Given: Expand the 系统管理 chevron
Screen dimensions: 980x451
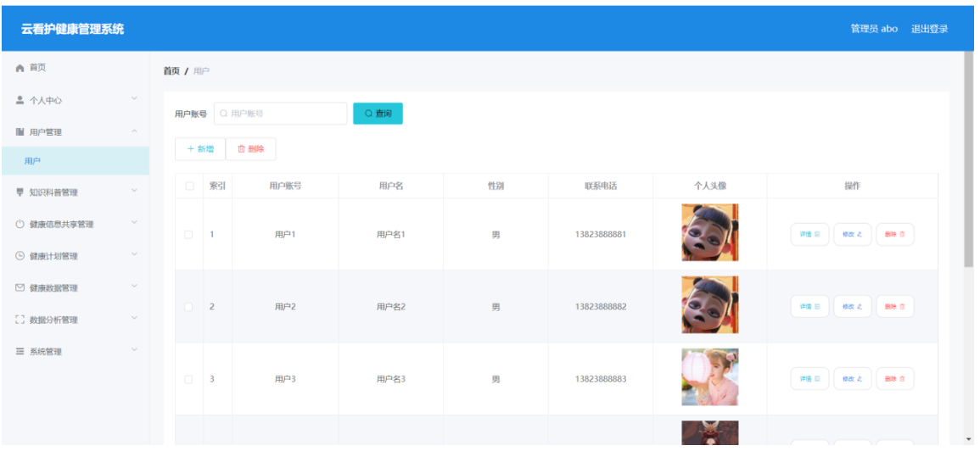Looking at the screenshot, I should pos(134,350).
